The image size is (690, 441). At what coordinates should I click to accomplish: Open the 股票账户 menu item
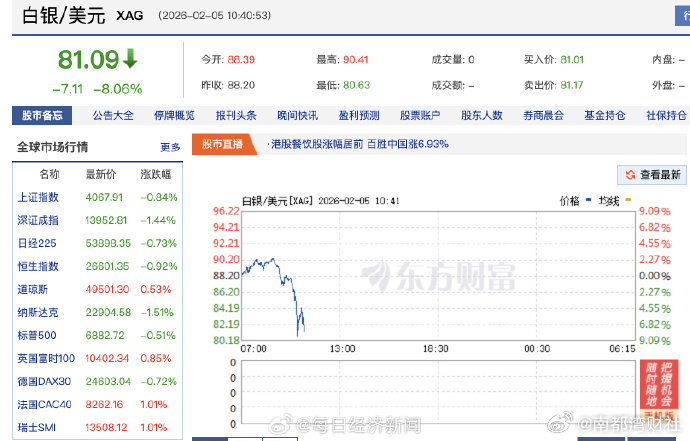[420, 115]
